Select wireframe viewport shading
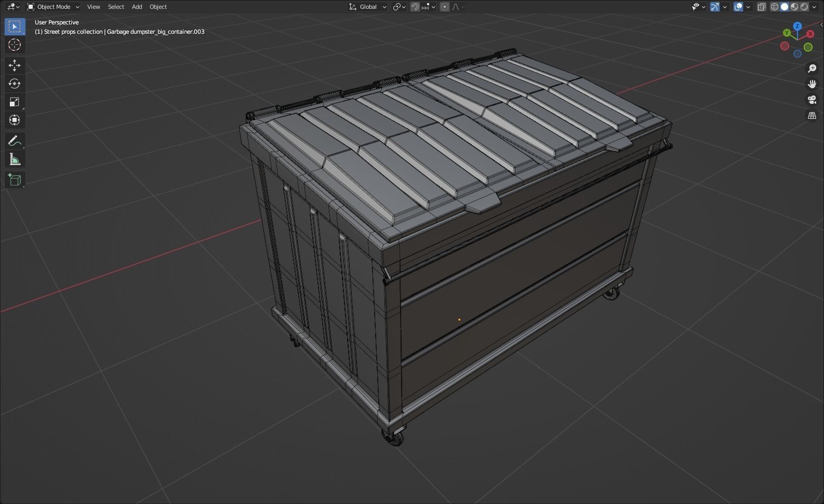 (775, 7)
